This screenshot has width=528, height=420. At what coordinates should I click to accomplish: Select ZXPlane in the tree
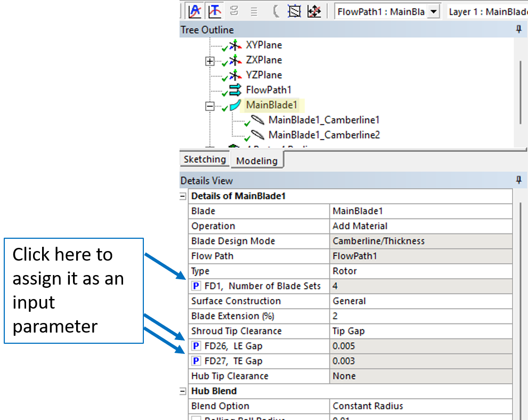pyautogui.click(x=264, y=60)
